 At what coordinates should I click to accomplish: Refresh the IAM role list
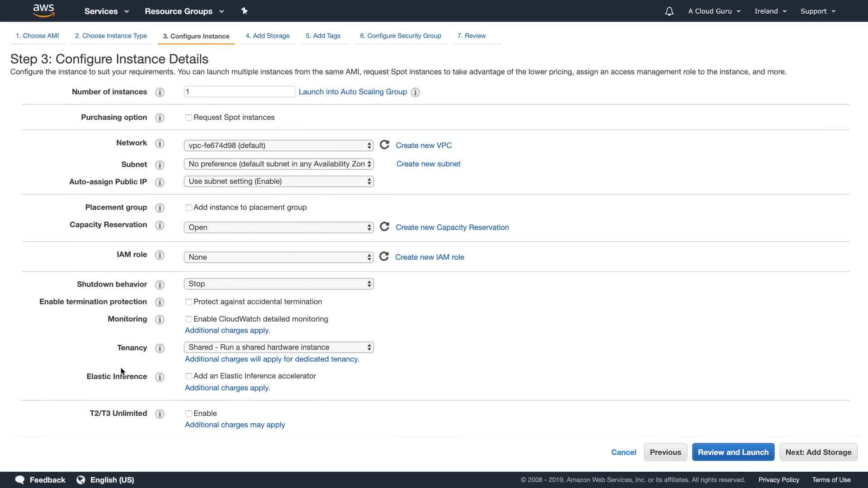coord(384,257)
